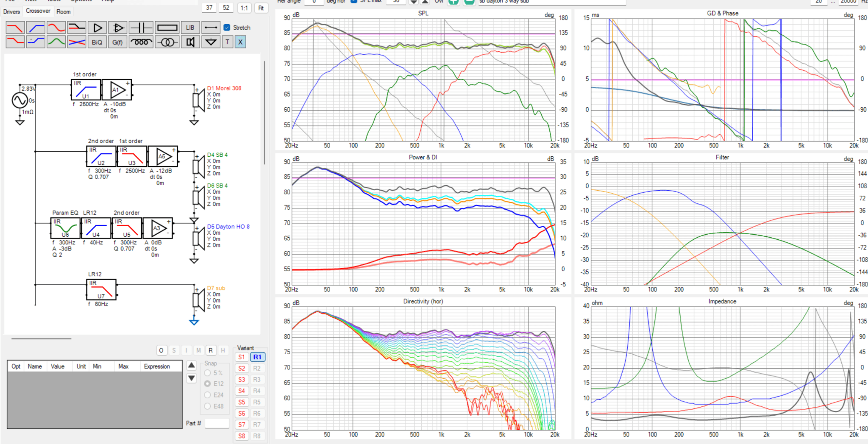The height and width of the screenshot is (444, 868).
Task: Select the A1 gain block at -10dB
Action: pos(117,90)
